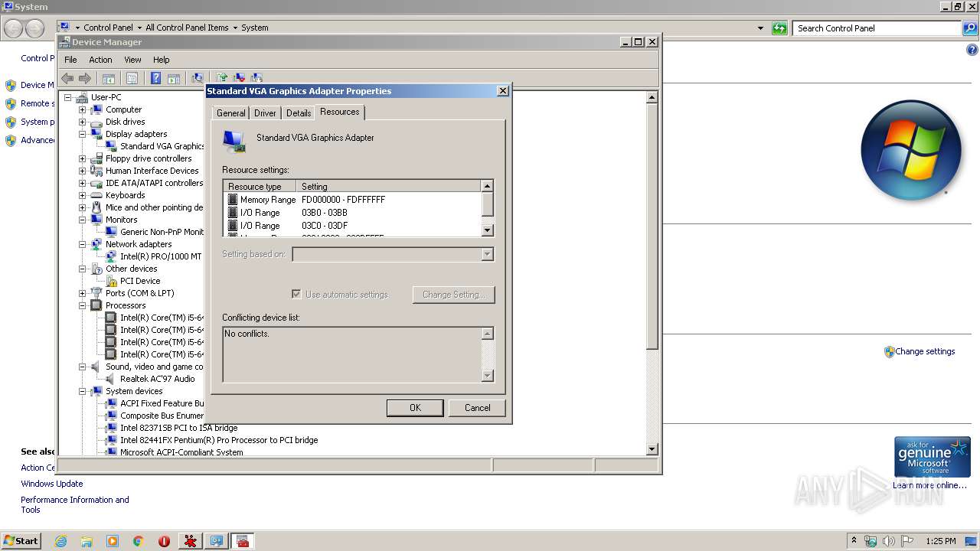The image size is (980, 551).
Task: Click the Search Control Panel field
Action: pos(877,28)
